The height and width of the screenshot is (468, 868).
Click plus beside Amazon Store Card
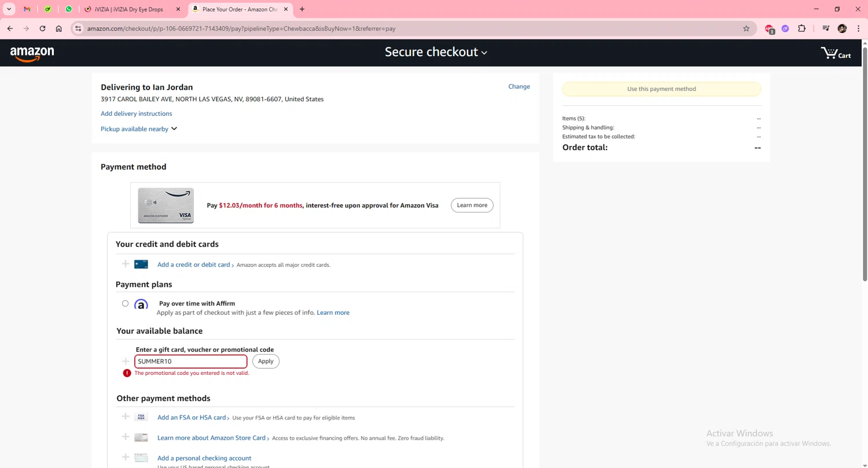[x=126, y=437]
